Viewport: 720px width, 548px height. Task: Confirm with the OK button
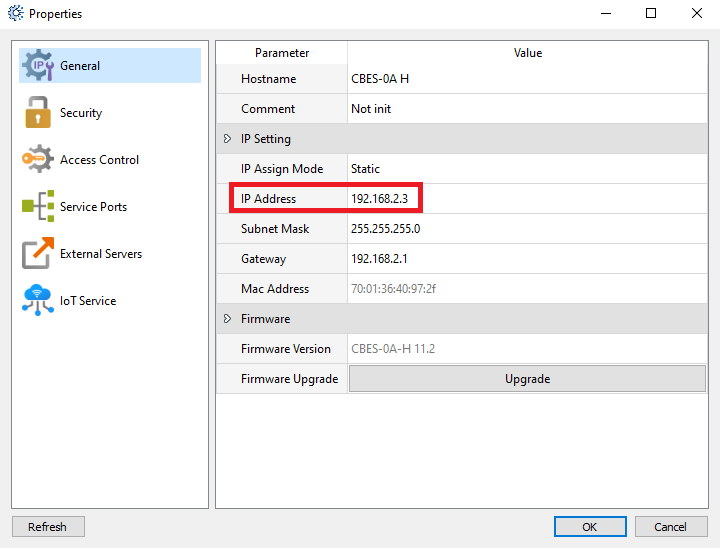[x=590, y=526]
